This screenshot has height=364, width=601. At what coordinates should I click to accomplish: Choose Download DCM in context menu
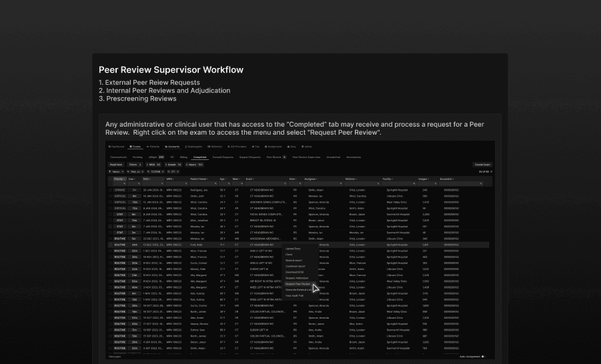coord(294,272)
